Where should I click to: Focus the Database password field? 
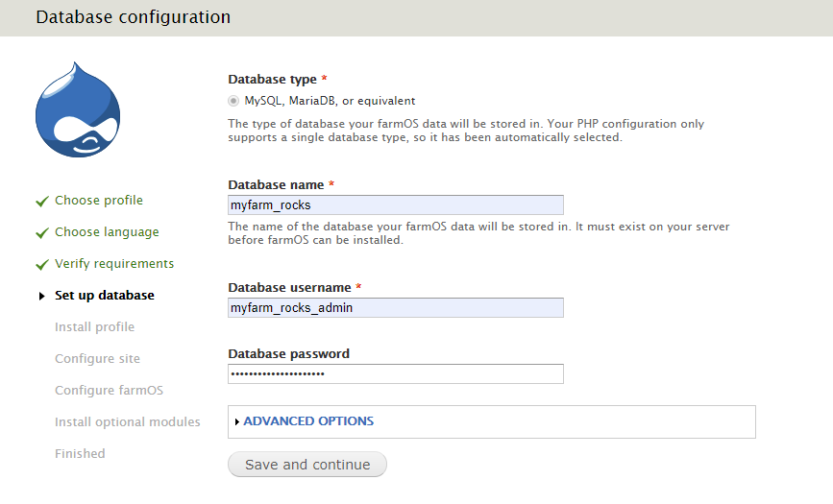tap(396, 373)
